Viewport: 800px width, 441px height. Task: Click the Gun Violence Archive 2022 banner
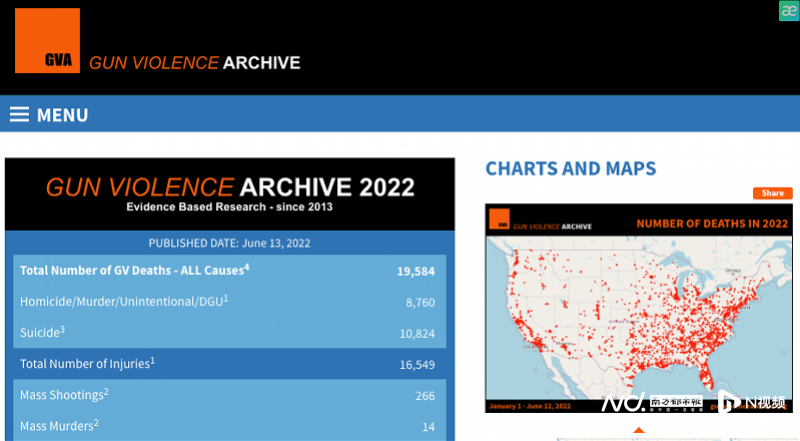(230, 194)
